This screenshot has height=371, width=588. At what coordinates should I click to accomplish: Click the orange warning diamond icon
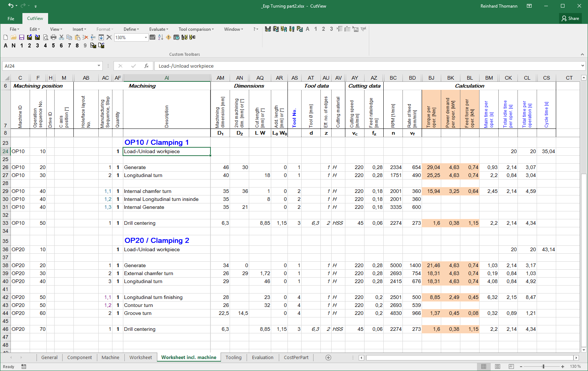point(169,37)
